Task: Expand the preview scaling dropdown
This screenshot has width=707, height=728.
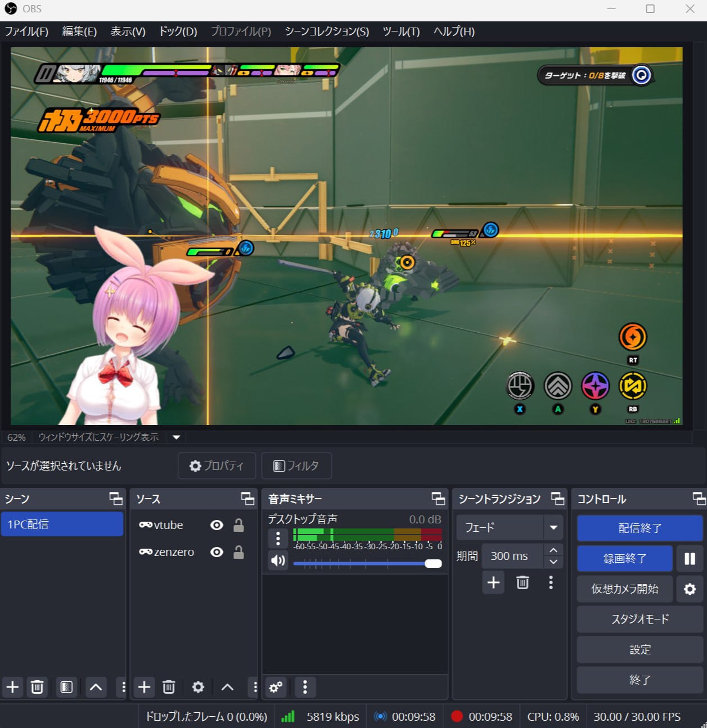Action: 176,437
